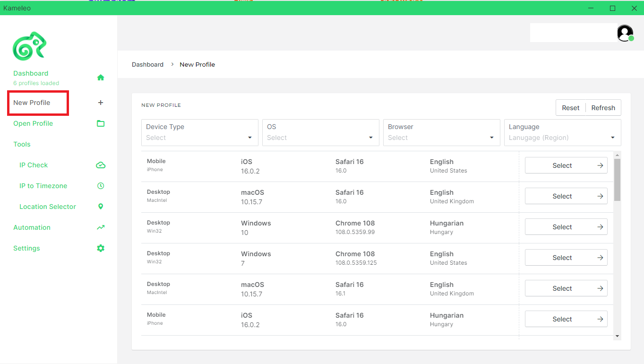The height and width of the screenshot is (364, 644).
Task: Expand the Browser filter dropdown
Action: coord(441,132)
